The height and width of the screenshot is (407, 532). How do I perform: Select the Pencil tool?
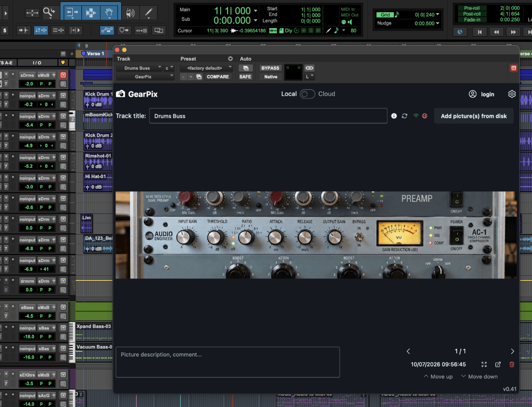(149, 13)
